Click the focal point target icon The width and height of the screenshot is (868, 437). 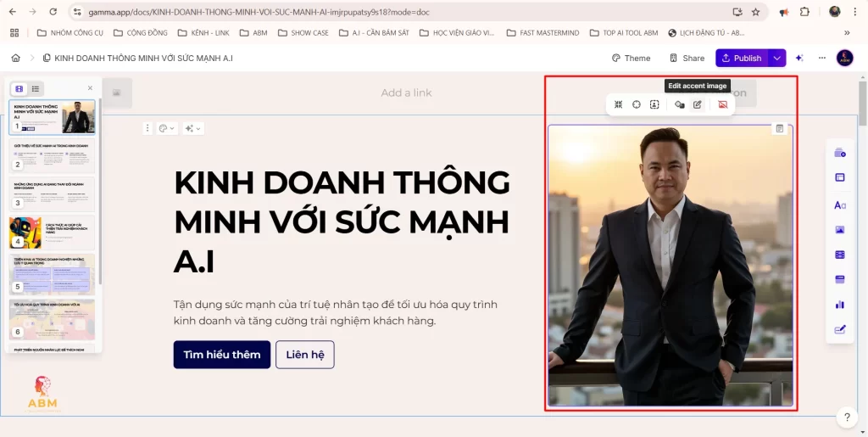[637, 104]
